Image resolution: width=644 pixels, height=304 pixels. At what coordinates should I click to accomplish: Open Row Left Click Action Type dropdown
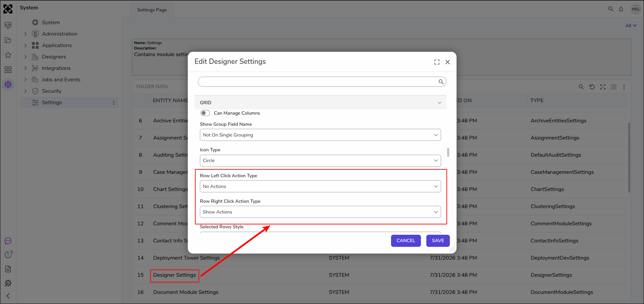pos(320,186)
